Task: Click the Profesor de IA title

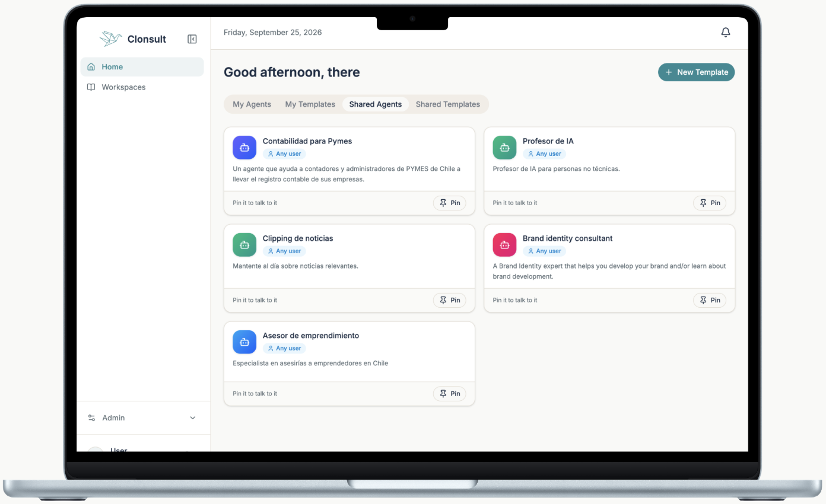Action: coord(548,141)
